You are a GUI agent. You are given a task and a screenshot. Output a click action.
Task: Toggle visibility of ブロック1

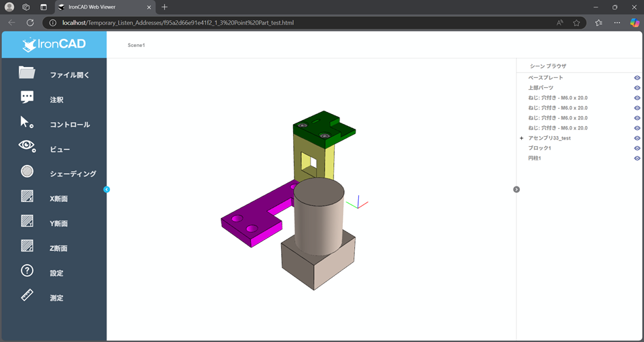point(637,148)
